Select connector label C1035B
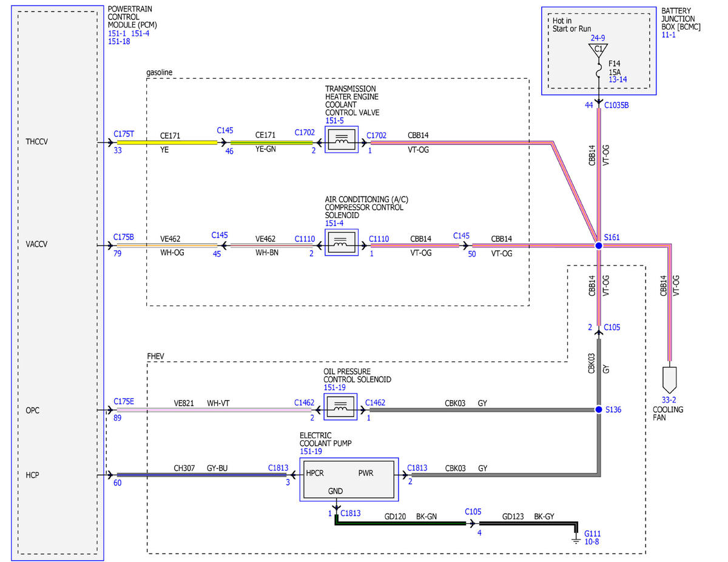Screen dimensions: 728x562 [616, 105]
